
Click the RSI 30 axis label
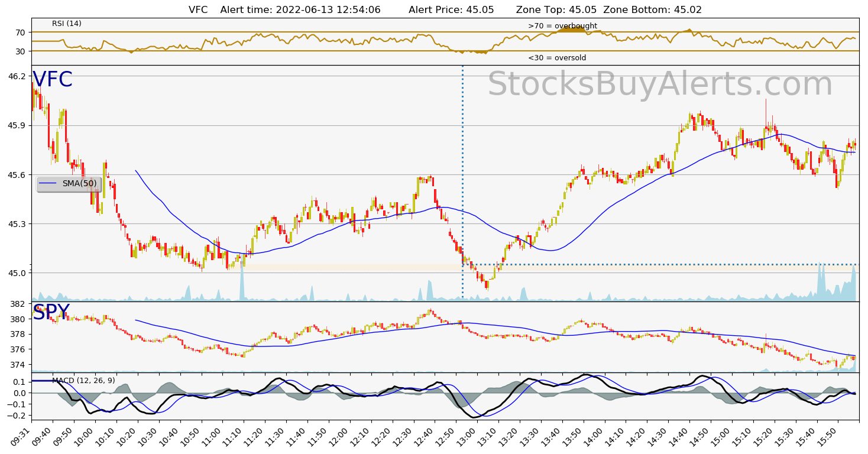tap(21, 51)
